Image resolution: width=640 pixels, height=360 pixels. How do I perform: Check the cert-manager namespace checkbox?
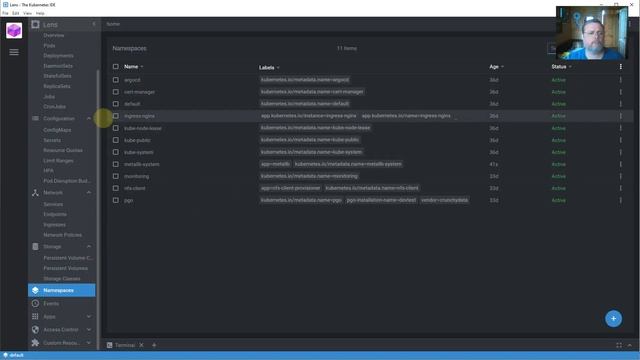[116, 92]
